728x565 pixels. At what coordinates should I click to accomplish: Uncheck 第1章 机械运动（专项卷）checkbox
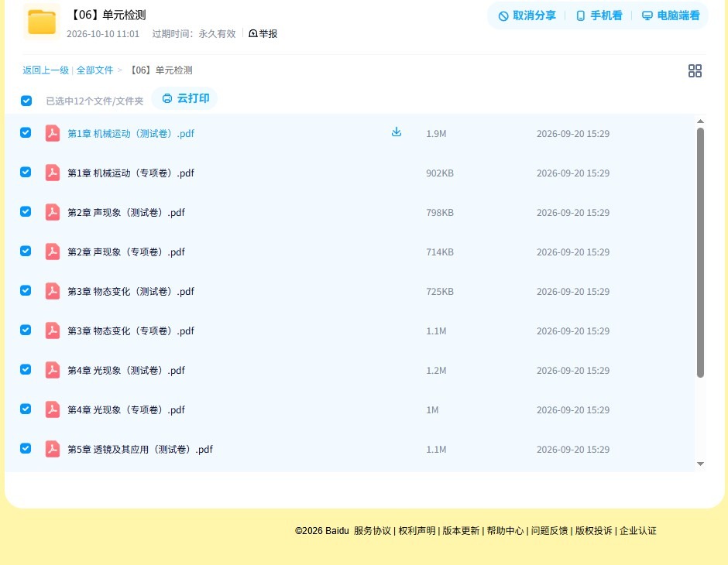pos(26,172)
